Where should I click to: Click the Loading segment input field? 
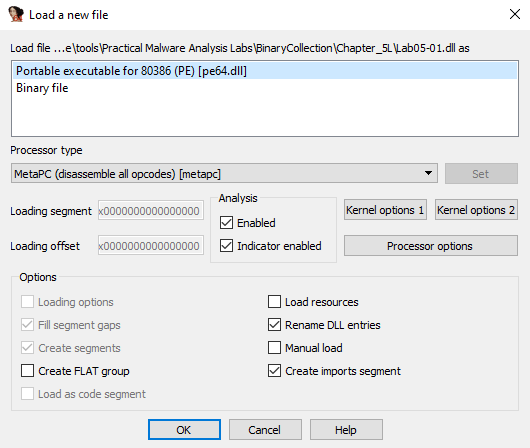(x=151, y=211)
